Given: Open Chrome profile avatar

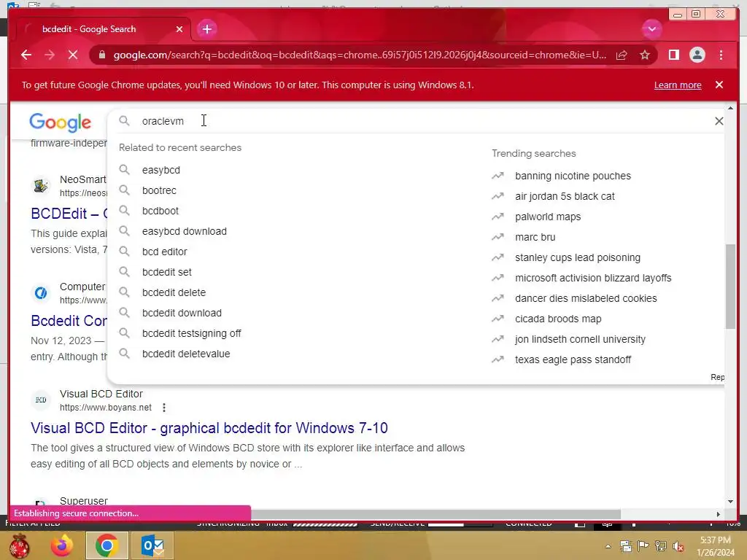Looking at the screenshot, I should [x=697, y=55].
